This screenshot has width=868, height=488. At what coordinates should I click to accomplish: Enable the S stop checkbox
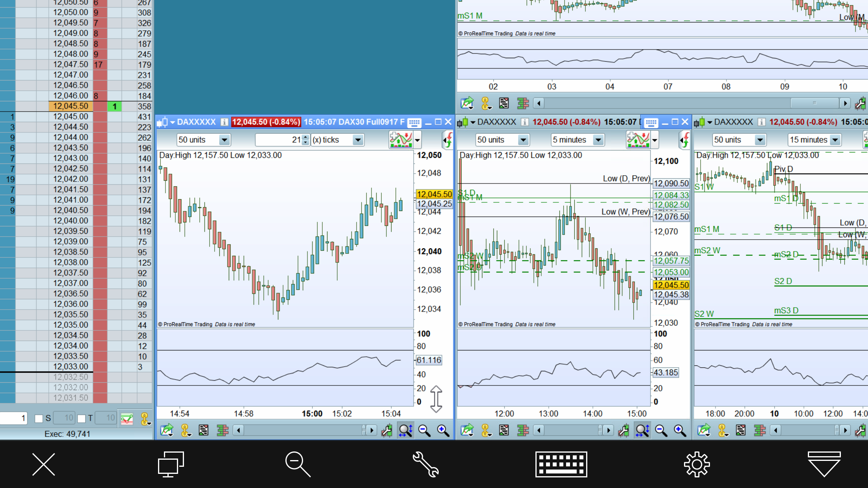coord(39,418)
